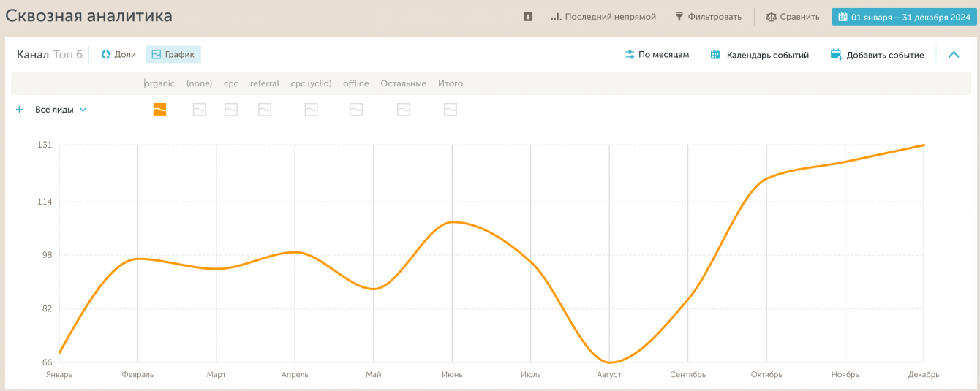980x391 pixels.
Task: Click the Сравнить compare button
Action: tap(793, 17)
